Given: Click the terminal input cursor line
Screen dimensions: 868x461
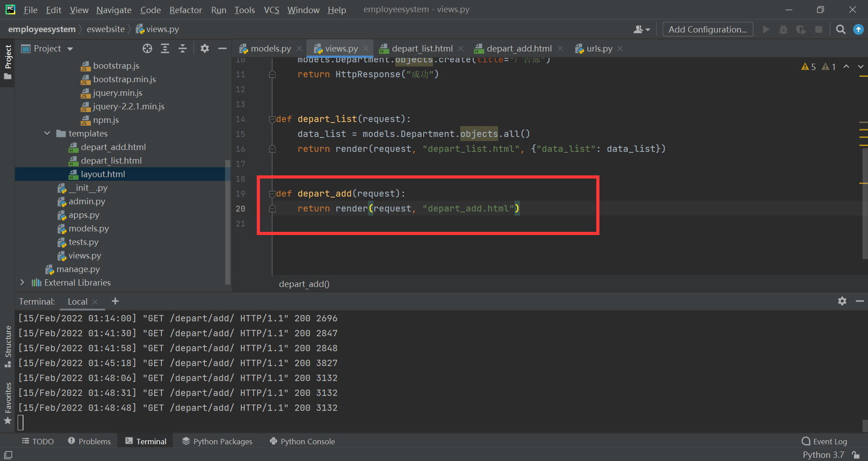Looking at the screenshot, I should point(20,422).
